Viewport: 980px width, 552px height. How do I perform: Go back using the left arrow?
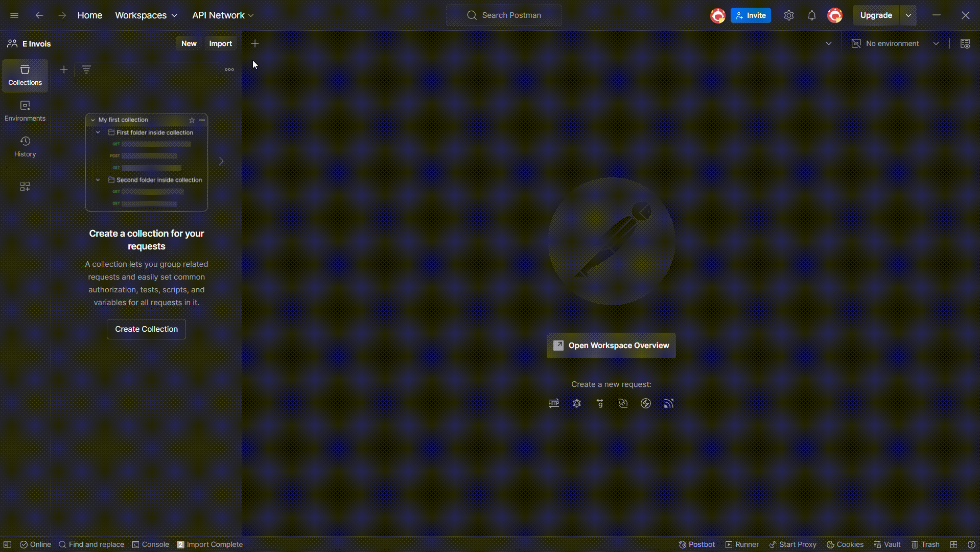click(39, 15)
